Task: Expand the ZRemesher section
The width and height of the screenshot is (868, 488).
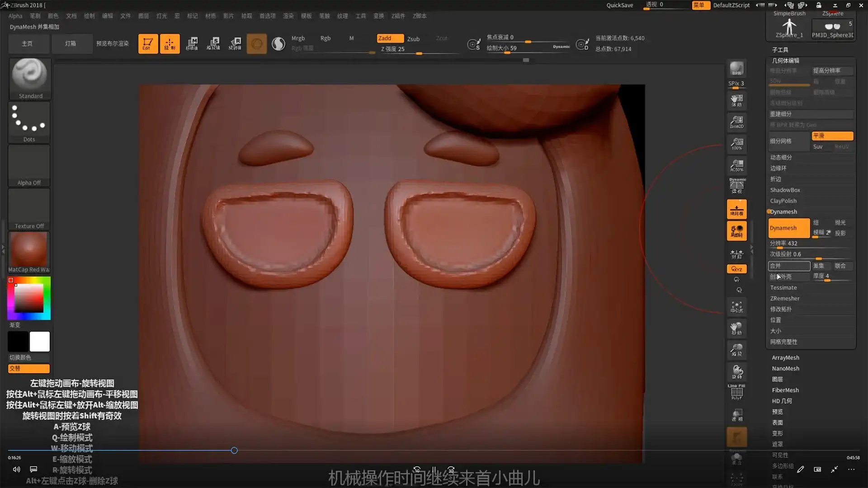Action: (785, 298)
